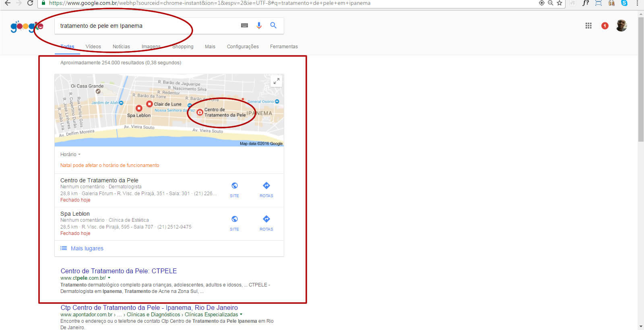Select the Vídeos search tab
The height and width of the screenshot is (330, 644).
(x=93, y=47)
